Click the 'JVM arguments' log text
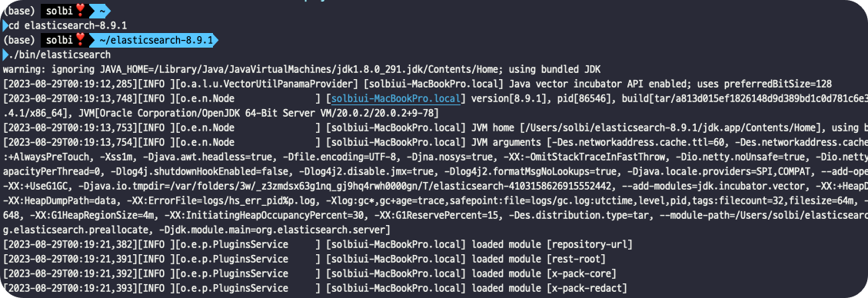 click(505, 143)
